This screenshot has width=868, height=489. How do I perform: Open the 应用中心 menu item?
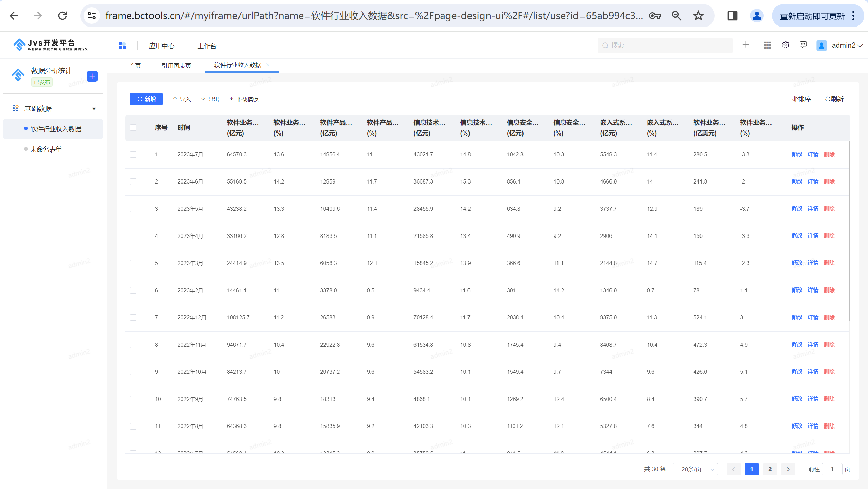tap(161, 46)
